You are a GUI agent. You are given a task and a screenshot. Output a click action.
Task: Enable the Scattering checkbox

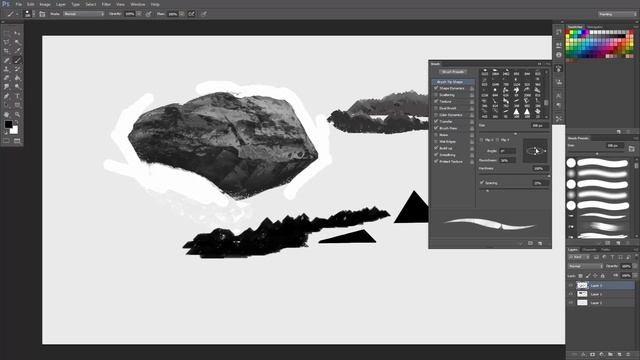point(436,95)
